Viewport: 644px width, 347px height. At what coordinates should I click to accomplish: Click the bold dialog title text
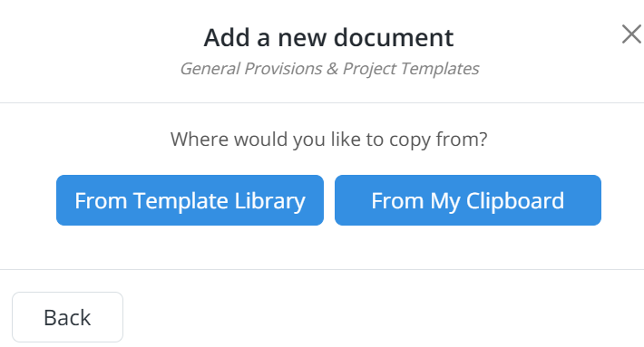click(x=328, y=38)
